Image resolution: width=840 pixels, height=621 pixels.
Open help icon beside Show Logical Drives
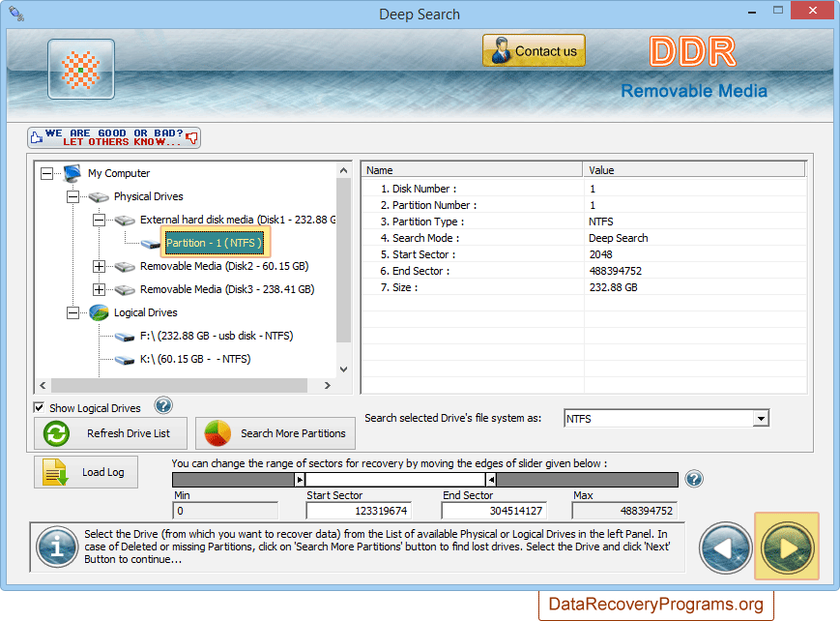coord(163,405)
